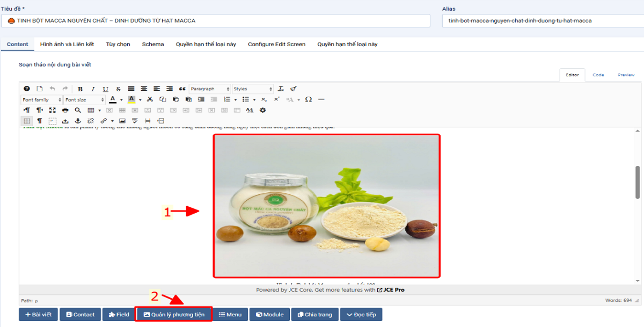Click the Quản lý phương tiện button
The width and height of the screenshot is (644, 327).
(173, 315)
